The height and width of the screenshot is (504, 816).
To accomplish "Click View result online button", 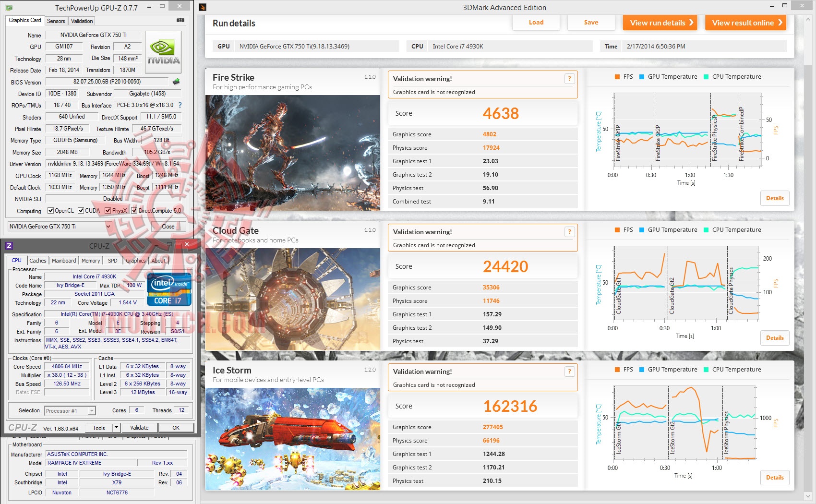I will click(746, 23).
